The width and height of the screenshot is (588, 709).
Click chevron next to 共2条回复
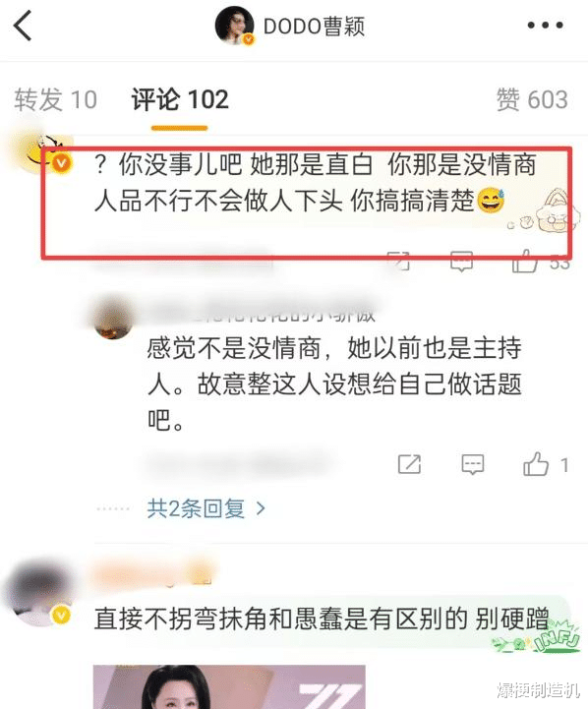pyautogui.click(x=261, y=509)
